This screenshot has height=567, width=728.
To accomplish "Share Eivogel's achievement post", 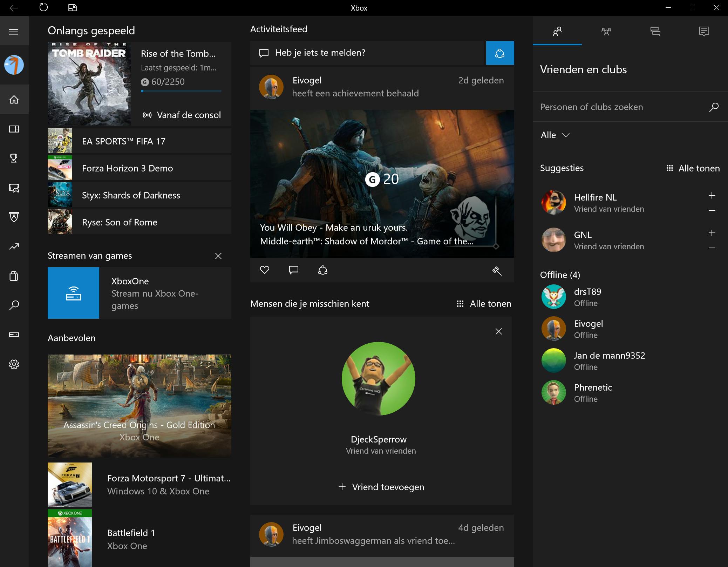I will 322,270.
